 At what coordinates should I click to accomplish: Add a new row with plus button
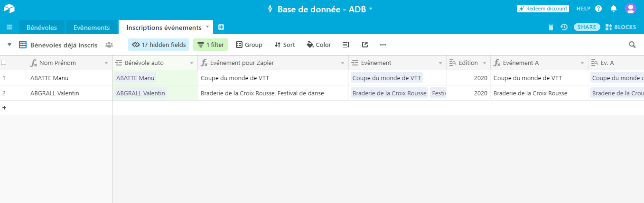[4, 108]
